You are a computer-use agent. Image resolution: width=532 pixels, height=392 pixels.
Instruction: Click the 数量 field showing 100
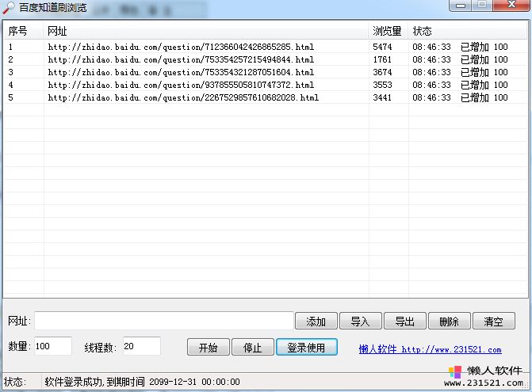53,346
